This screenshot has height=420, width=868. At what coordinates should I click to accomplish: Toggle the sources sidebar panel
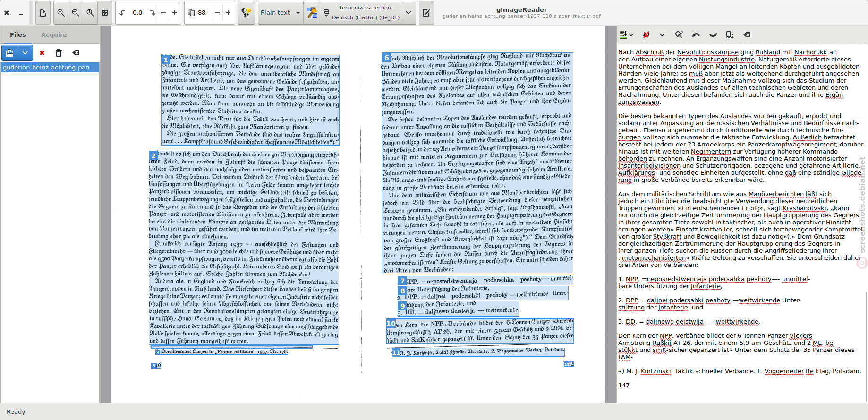43,13
